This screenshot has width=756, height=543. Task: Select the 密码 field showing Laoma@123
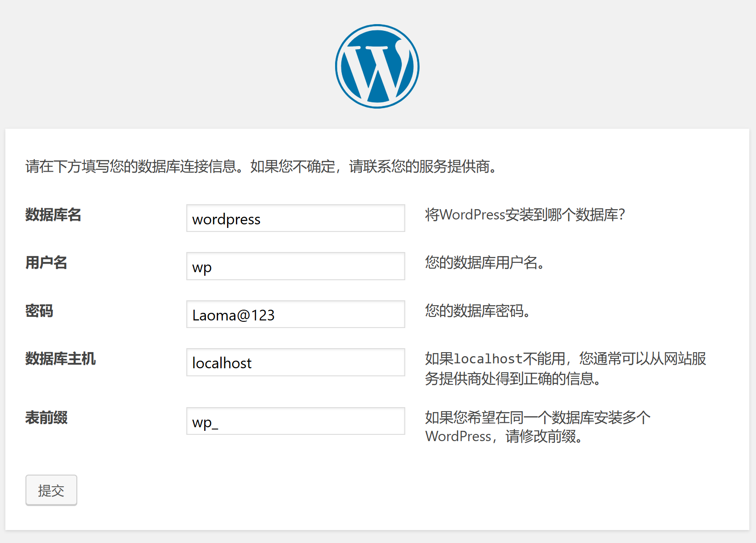coord(296,314)
